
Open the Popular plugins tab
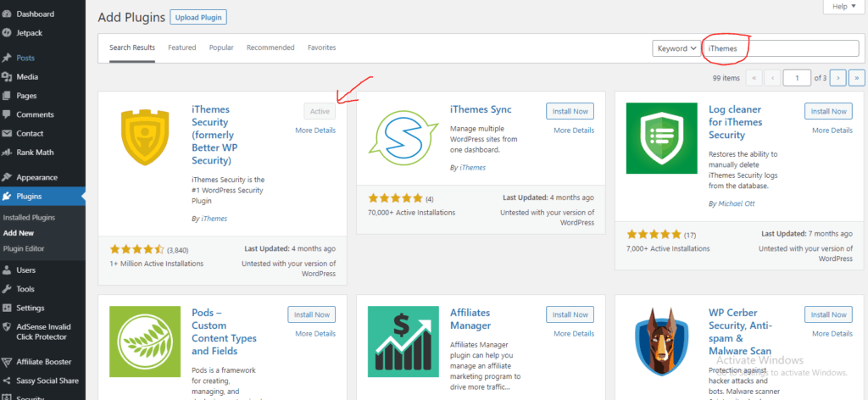coord(221,47)
